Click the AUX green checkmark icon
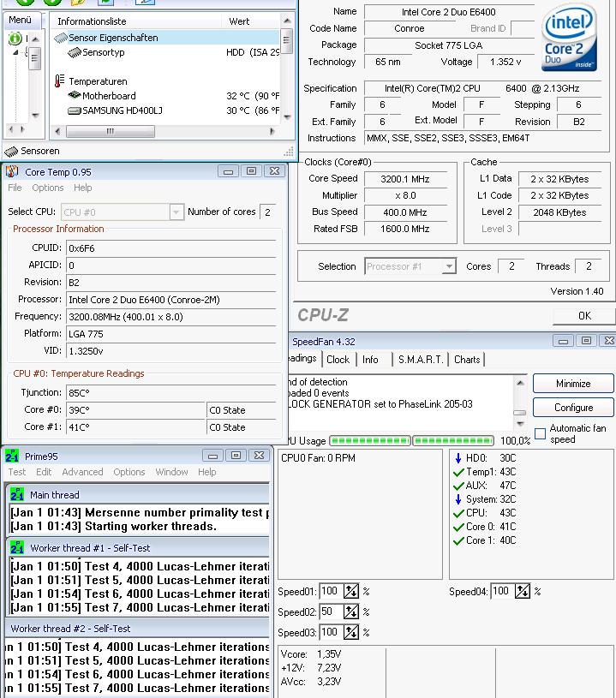The width and height of the screenshot is (616, 698). tap(458, 486)
